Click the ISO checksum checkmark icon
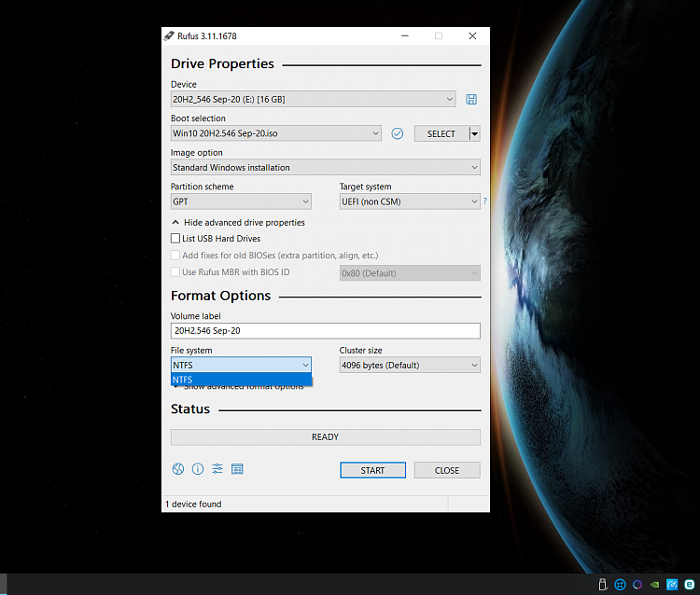 [397, 133]
